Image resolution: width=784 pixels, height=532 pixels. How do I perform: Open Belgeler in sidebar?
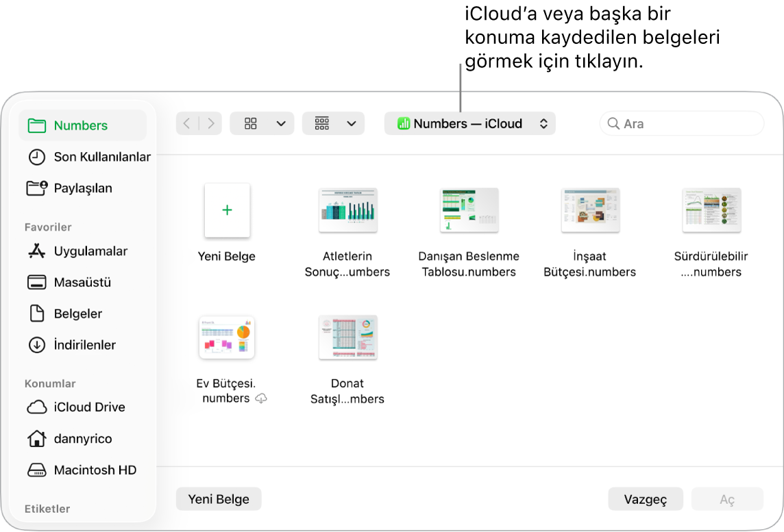pyautogui.click(x=82, y=314)
